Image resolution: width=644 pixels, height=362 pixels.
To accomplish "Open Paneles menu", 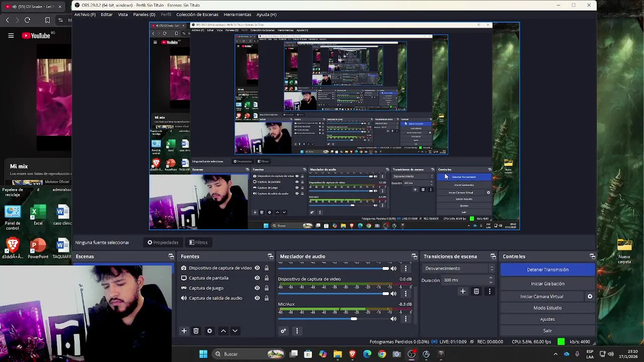I will coord(144,15).
